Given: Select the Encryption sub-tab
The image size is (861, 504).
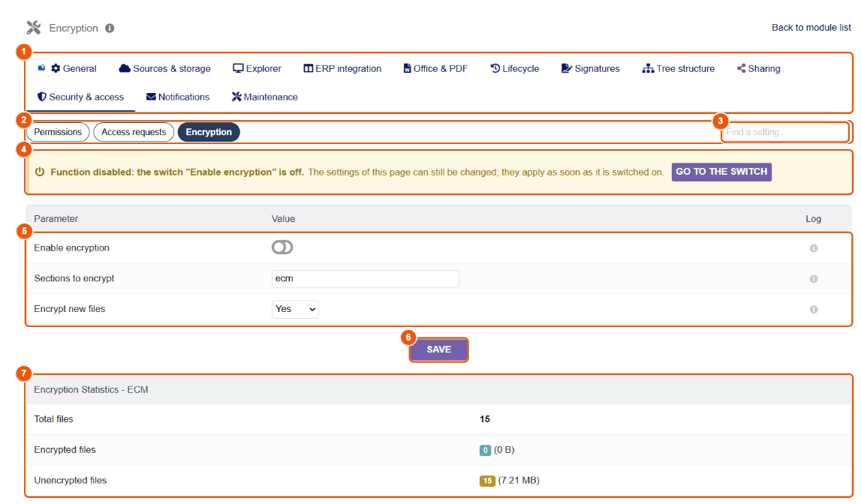Looking at the screenshot, I should click(x=209, y=132).
